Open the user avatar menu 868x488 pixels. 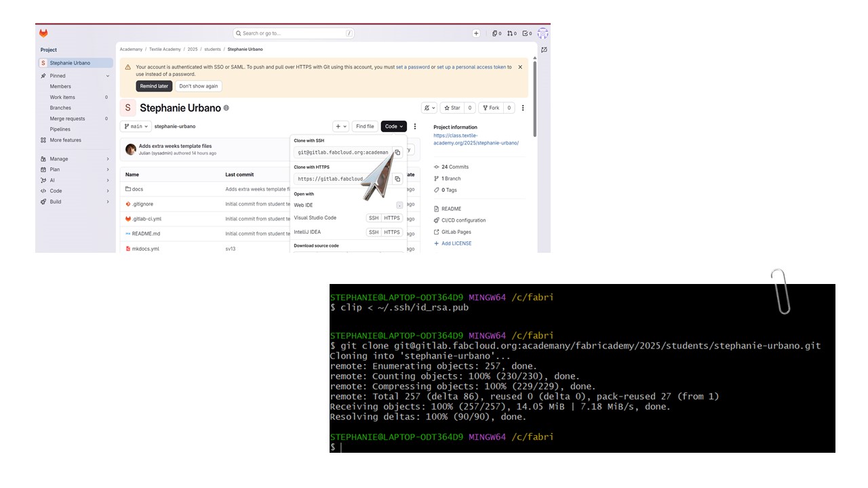[x=542, y=33]
